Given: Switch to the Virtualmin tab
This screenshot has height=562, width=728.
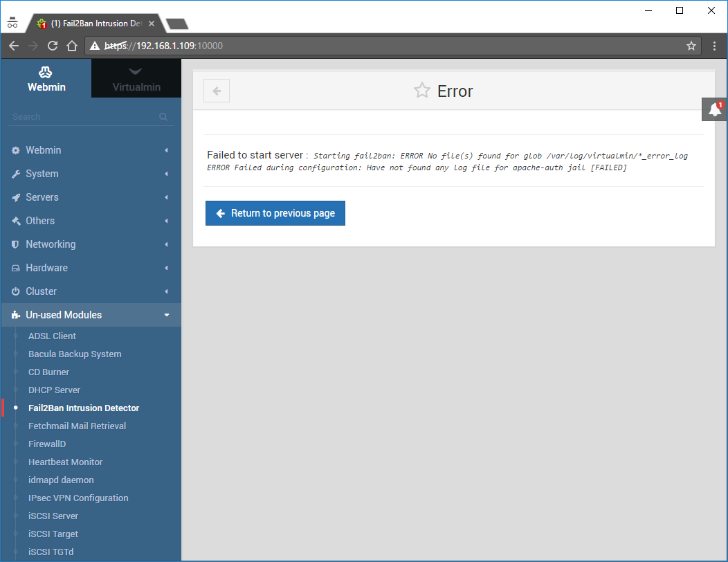Looking at the screenshot, I should [136, 78].
